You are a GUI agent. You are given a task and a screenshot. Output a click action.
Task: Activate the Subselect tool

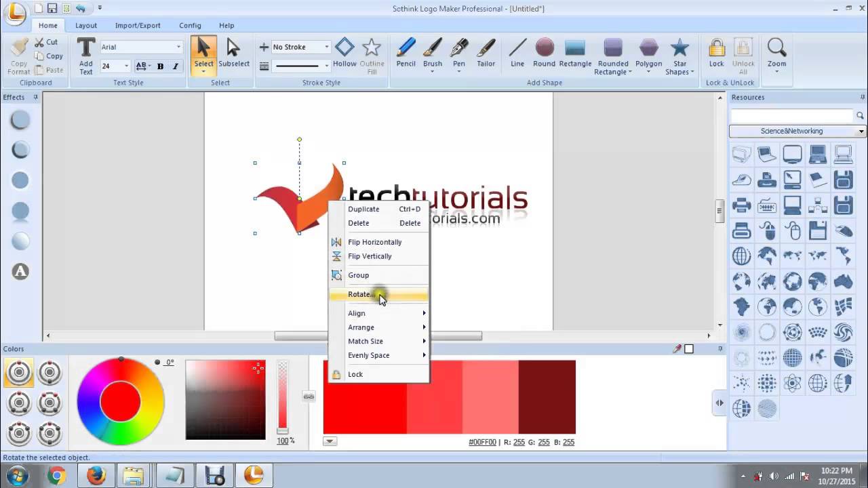(x=234, y=53)
